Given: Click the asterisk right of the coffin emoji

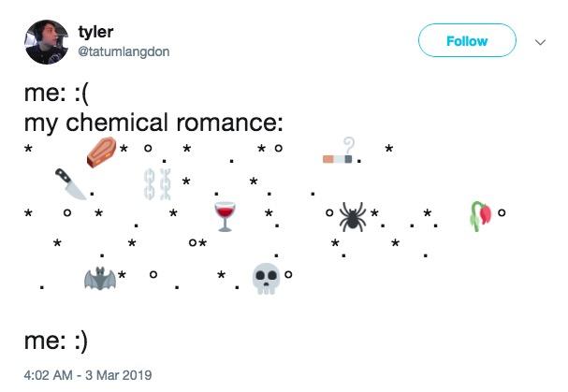Looking at the screenshot, I should click(x=124, y=148).
